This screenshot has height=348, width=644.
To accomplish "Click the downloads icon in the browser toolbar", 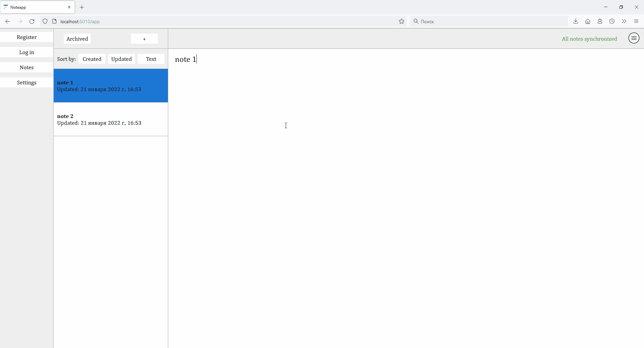I will point(576,21).
